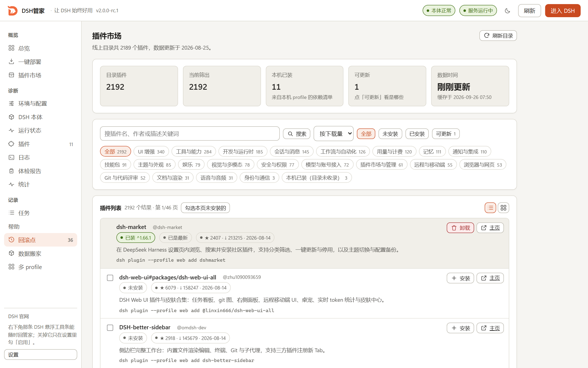Filter by 主题与外观 category

(x=154, y=165)
